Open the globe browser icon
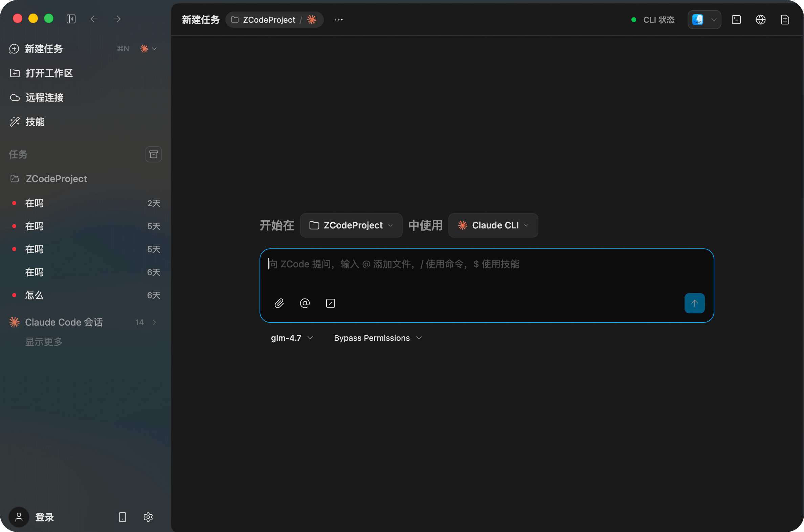804x532 pixels. tap(761, 20)
